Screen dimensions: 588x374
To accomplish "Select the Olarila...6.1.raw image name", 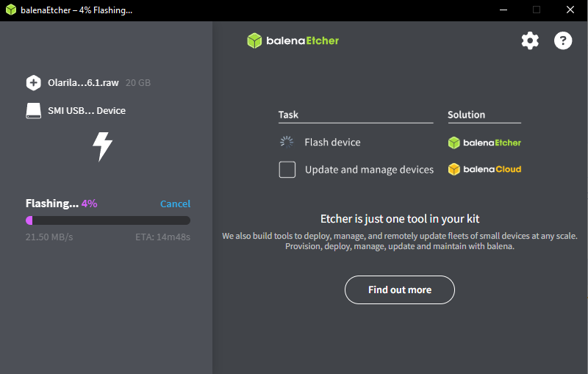I will point(83,83).
